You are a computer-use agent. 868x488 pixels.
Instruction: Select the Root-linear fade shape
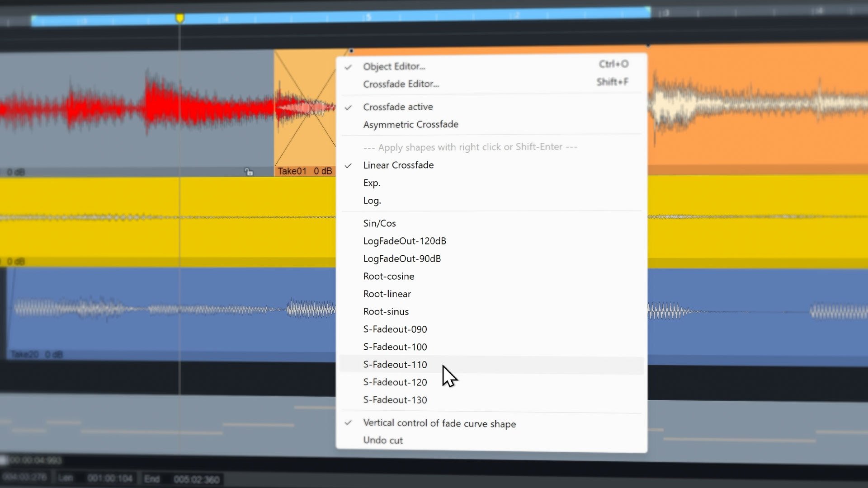tap(387, 294)
